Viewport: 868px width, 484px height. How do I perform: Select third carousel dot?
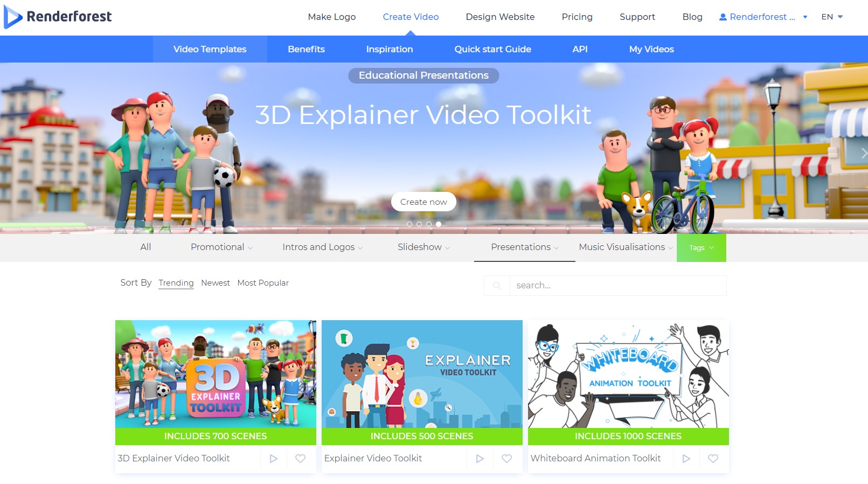[429, 224]
